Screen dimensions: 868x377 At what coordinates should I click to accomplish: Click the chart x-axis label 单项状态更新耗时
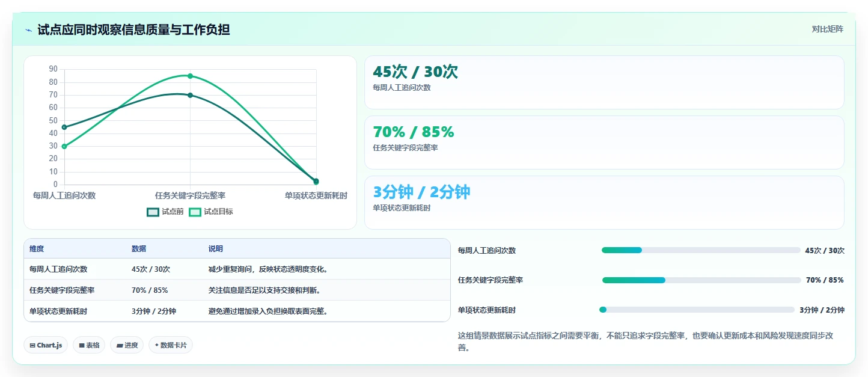pyautogui.click(x=316, y=195)
